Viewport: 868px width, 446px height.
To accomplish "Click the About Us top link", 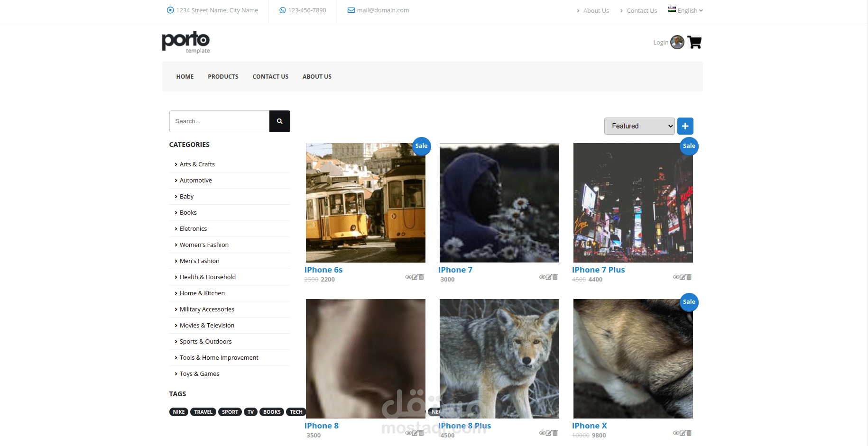I will [596, 10].
